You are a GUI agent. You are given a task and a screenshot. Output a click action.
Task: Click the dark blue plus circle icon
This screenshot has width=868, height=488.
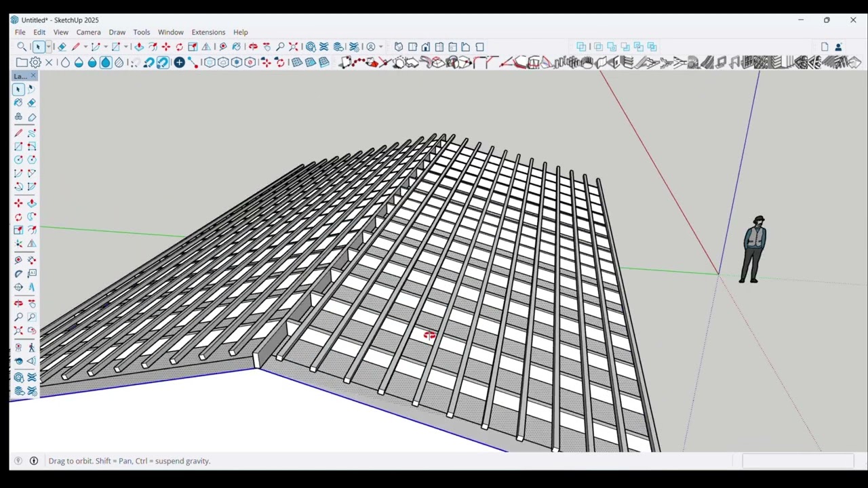[179, 62]
